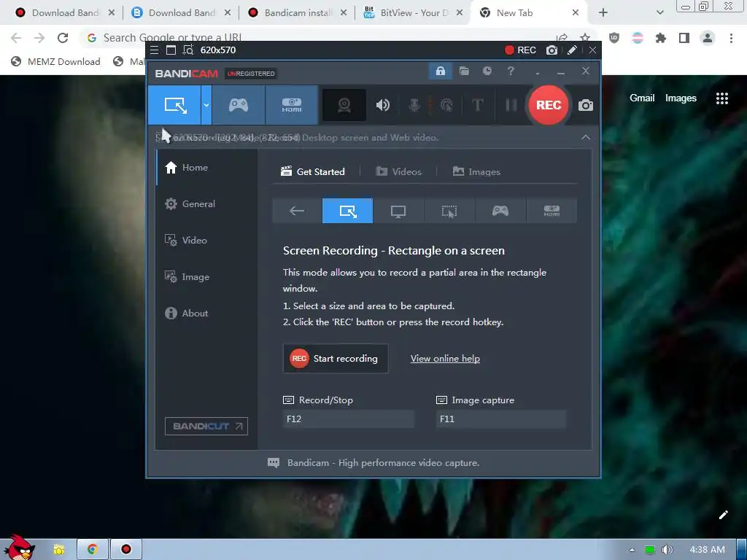Capture screenshot with Bandicam camera icon
747x560 pixels.
(x=586, y=105)
